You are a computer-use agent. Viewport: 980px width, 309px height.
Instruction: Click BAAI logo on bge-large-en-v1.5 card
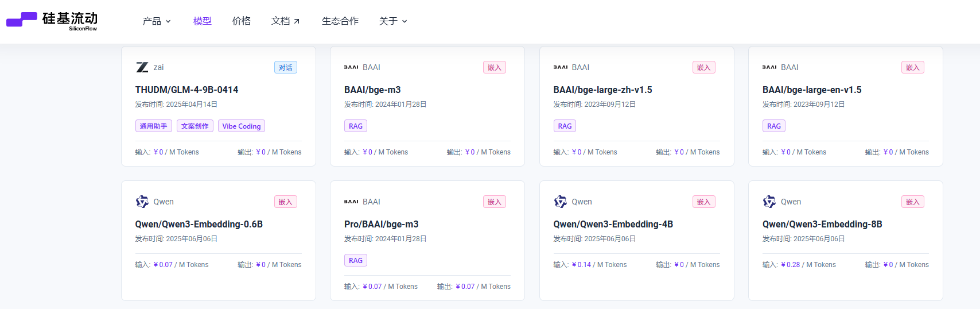coord(769,67)
